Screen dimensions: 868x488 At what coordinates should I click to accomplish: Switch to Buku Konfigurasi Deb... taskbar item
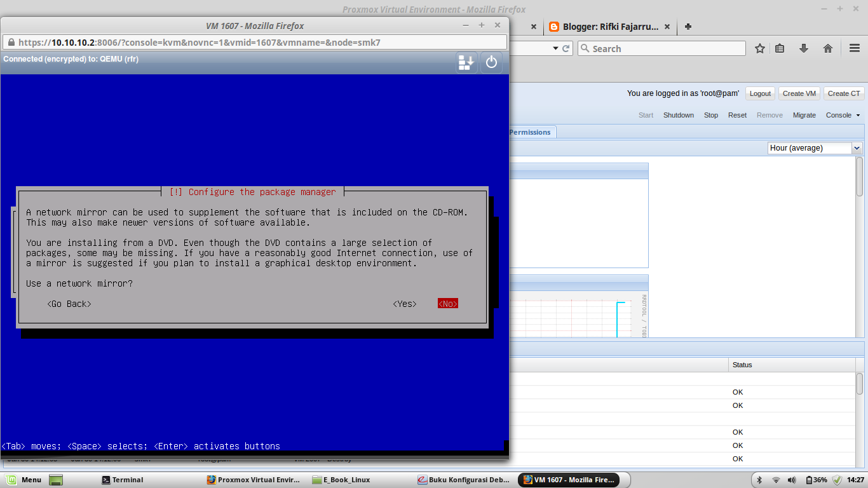point(465,480)
